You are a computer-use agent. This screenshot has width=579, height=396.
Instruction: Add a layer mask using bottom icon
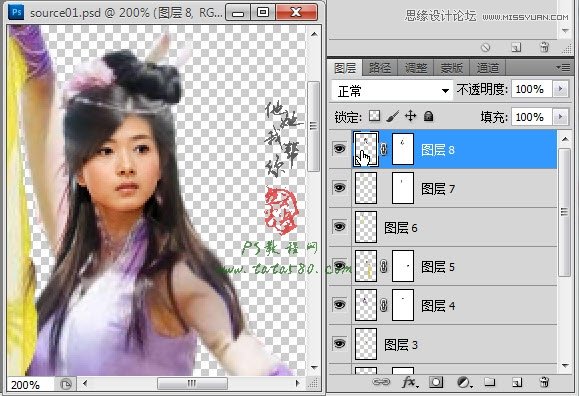tap(436, 382)
